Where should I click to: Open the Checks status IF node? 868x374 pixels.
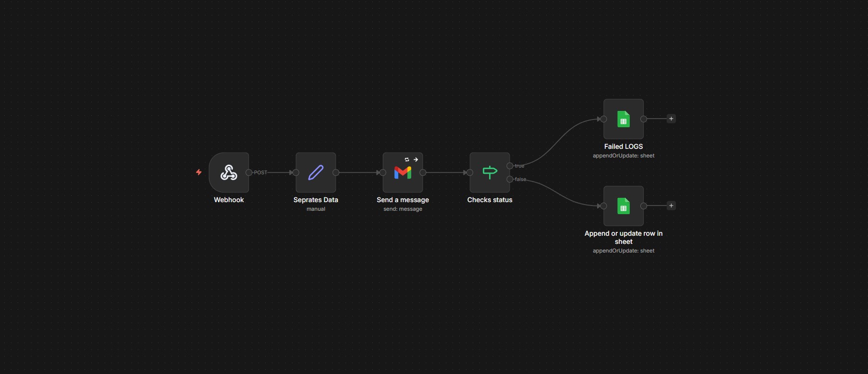click(489, 172)
